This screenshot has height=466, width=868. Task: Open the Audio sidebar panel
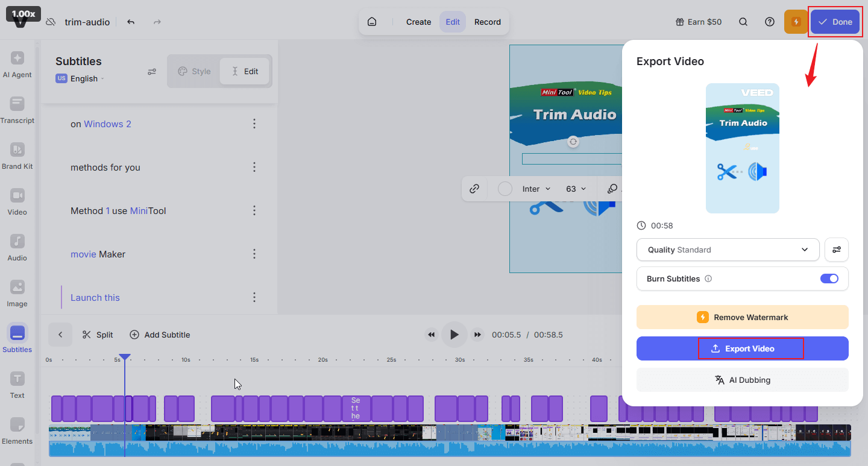coord(17,248)
